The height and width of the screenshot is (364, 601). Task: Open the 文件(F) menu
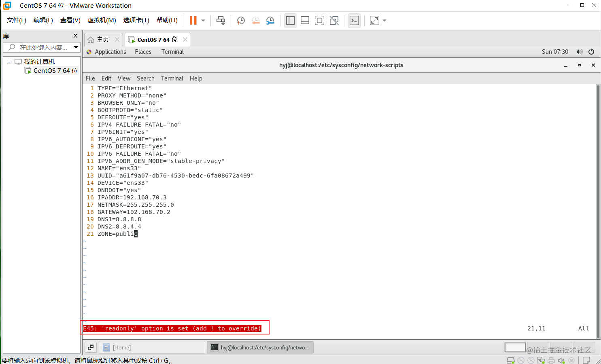tap(17, 20)
